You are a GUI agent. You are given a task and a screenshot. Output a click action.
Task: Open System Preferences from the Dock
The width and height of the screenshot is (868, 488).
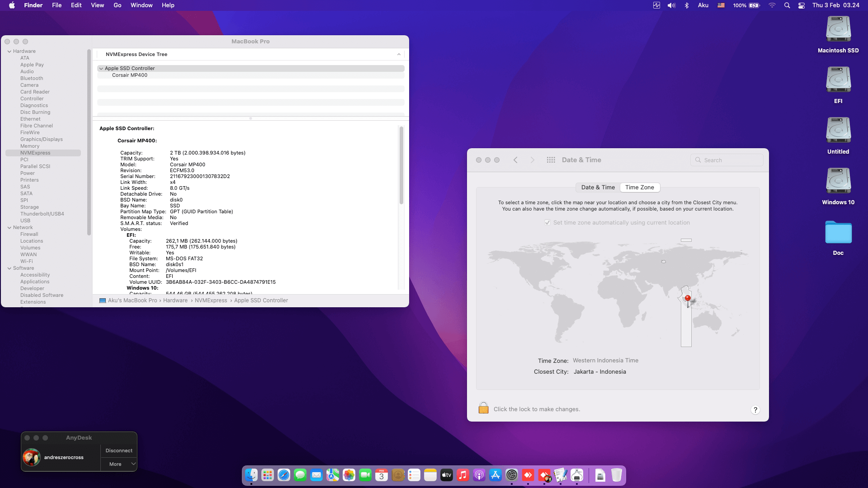click(x=512, y=475)
